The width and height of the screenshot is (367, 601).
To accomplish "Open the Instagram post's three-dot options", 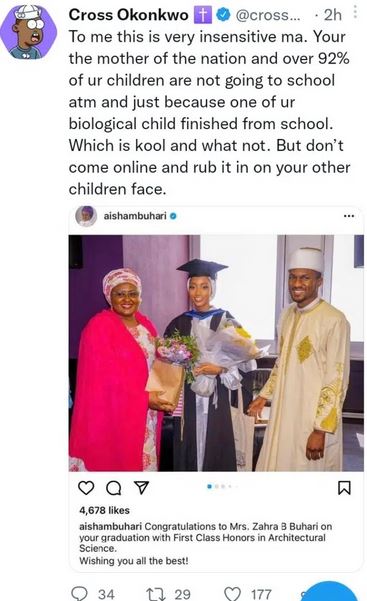I will 349,216.
